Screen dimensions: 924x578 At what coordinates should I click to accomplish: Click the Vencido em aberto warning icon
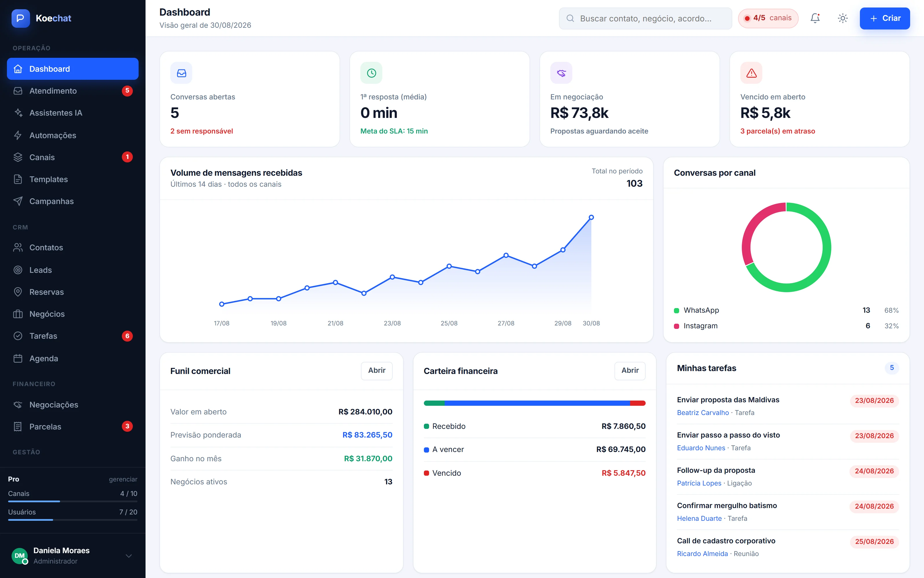751,73
